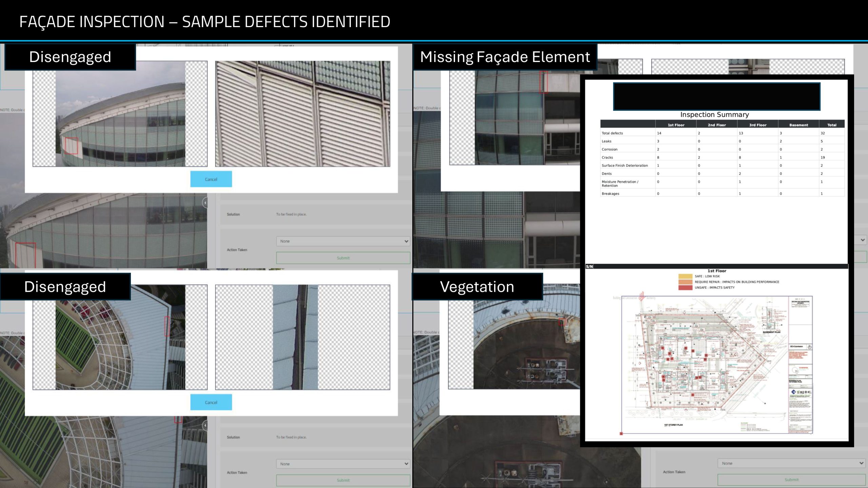Expand bottom-right Action Taken 'None' dropdown
The width and height of the screenshot is (868, 488).
click(791, 463)
